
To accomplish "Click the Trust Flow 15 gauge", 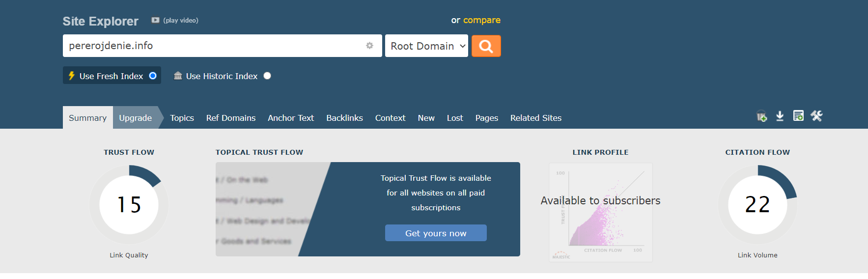I will pos(129,204).
